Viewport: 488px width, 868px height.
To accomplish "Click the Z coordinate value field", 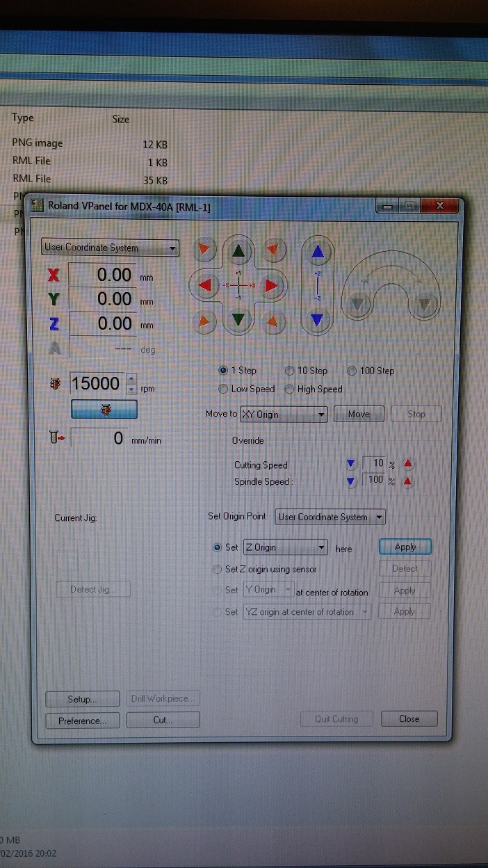I will pos(103,323).
